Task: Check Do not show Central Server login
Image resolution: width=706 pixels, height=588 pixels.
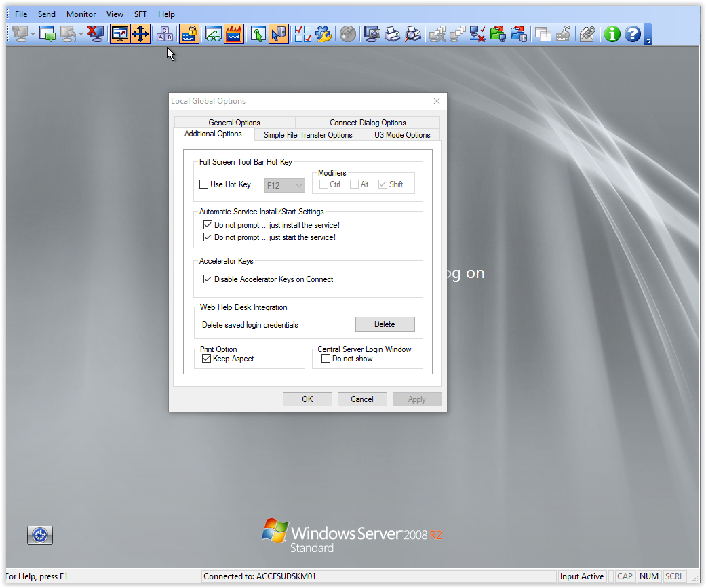Action: 326,358
